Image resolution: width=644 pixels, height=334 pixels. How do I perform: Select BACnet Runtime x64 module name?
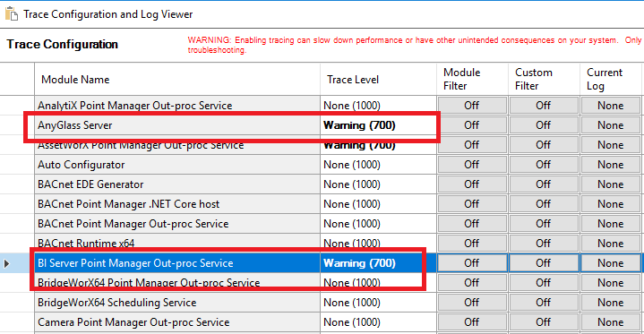pos(177,244)
